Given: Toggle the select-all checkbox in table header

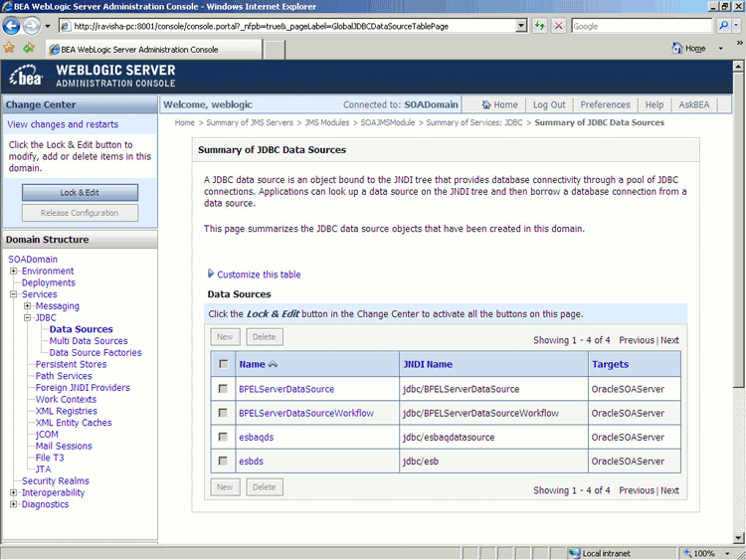Looking at the screenshot, I should coord(223,364).
